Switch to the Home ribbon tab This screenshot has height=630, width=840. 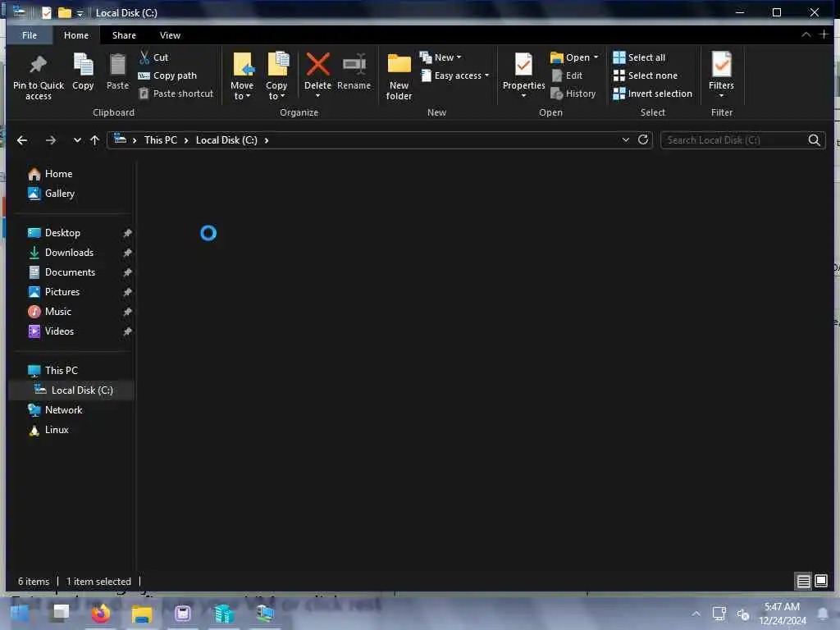point(76,35)
